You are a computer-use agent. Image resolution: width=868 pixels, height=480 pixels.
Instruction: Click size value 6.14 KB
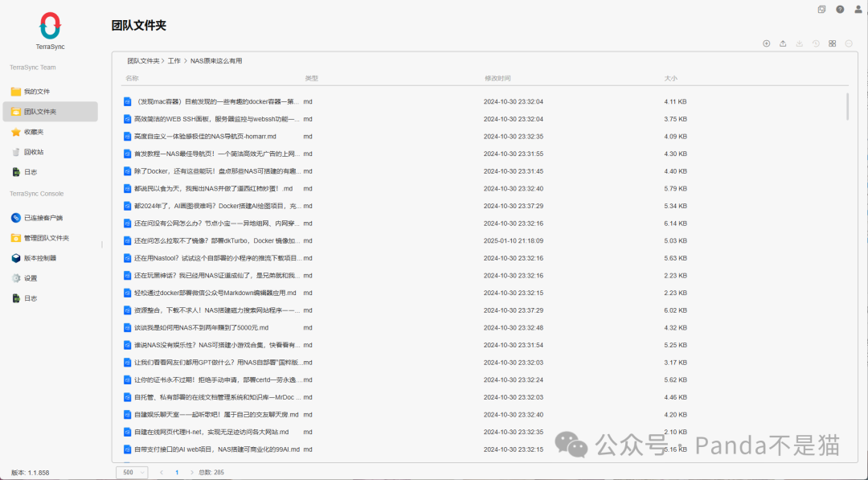(675, 223)
